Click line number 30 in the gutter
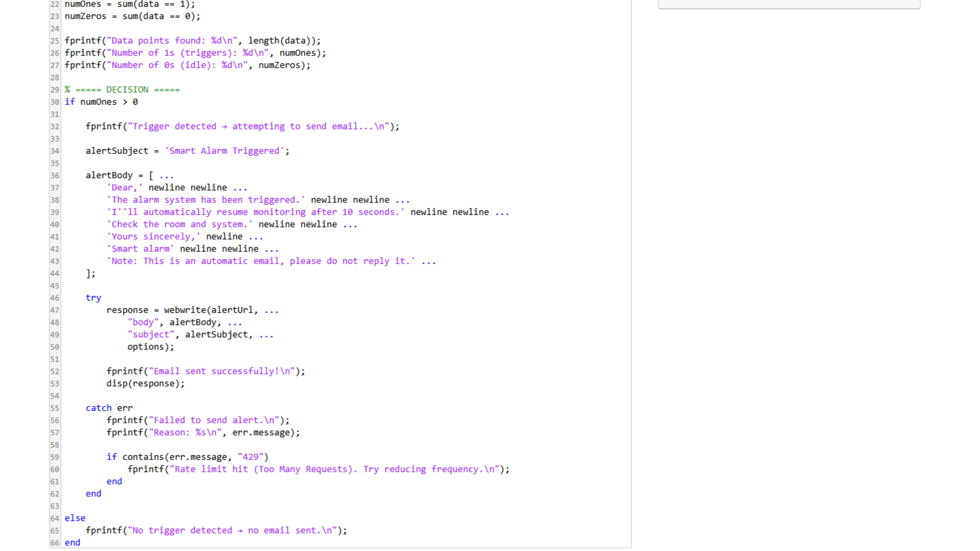The height and width of the screenshot is (551, 980). click(x=55, y=102)
